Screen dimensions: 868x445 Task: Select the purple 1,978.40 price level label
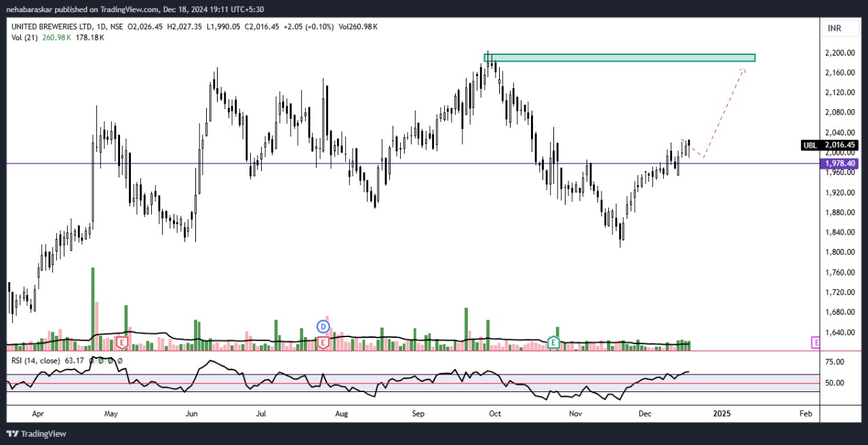tap(841, 163)
